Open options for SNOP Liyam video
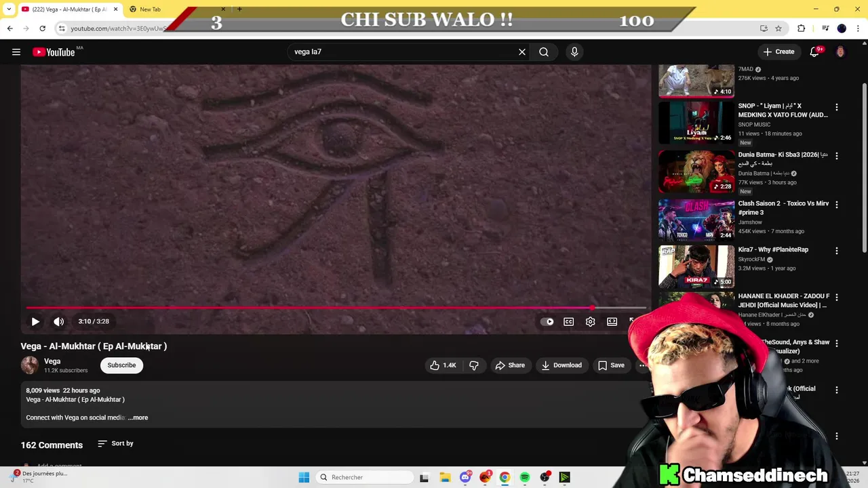868x488 pixels. point(837,107)
